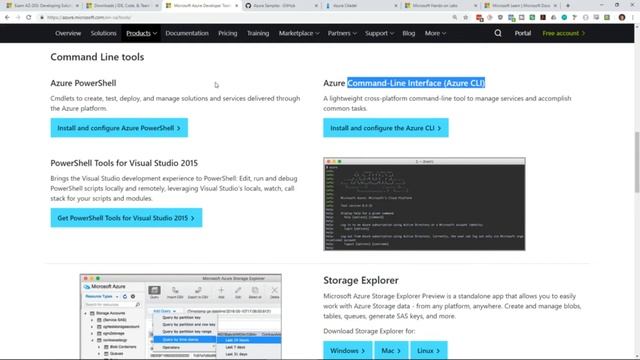Click Get PowerShell Tools for Visual Studio 2015
The height and width of the screenshot is (360, 640).
pos(126,218)
